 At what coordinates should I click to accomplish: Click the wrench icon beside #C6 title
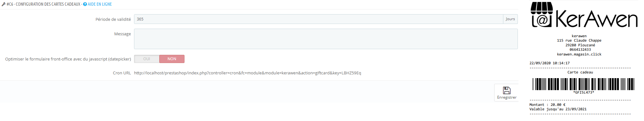click(x=3, y=4)
